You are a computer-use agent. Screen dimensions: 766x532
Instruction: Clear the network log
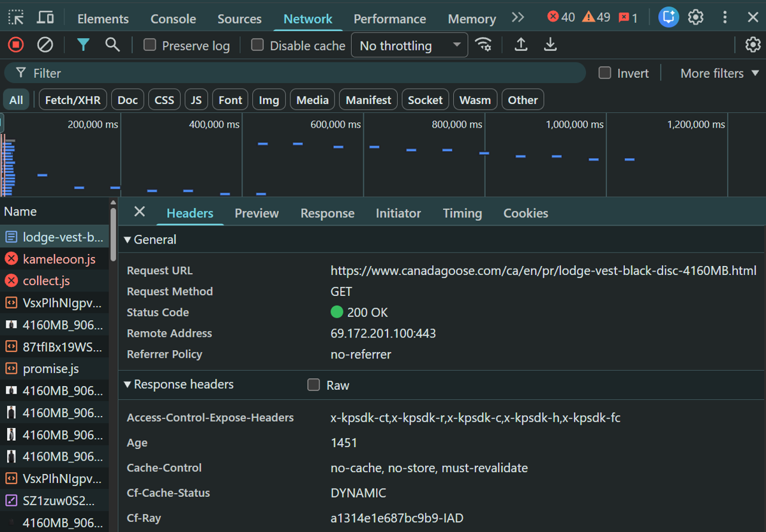[45, 45]
